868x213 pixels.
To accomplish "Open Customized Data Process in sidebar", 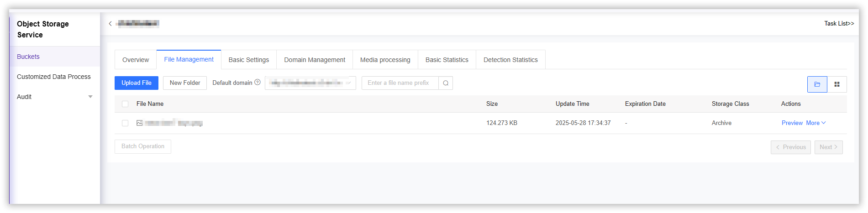I will coord(54,77).
